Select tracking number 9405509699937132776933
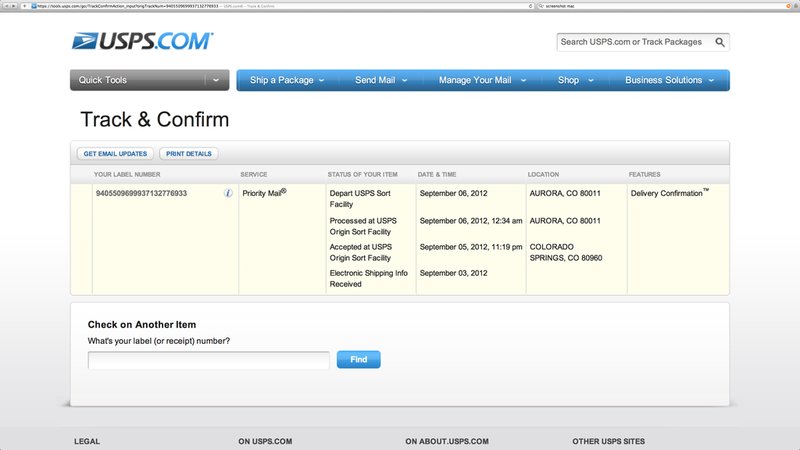This screenshot has width=800, height=450. [x=141, y=193]
